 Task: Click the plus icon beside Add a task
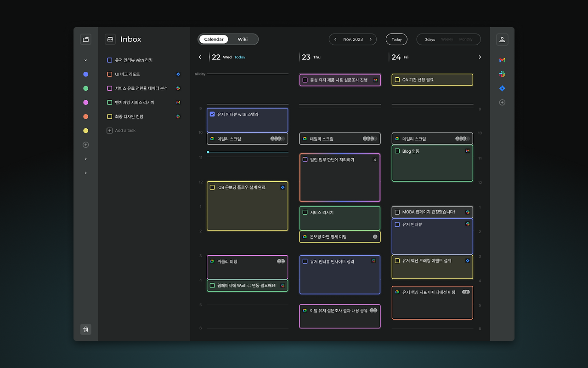pyautogui.click(x=109, y=131)
